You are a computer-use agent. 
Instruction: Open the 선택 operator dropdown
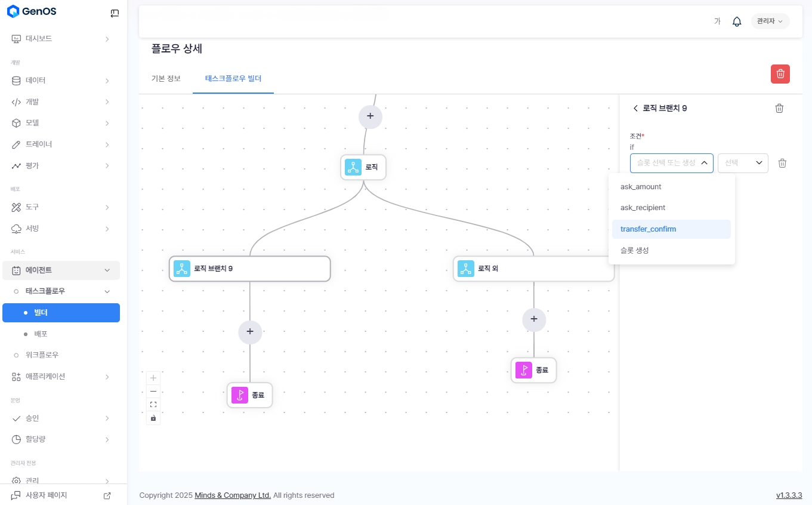click(742, 163)
